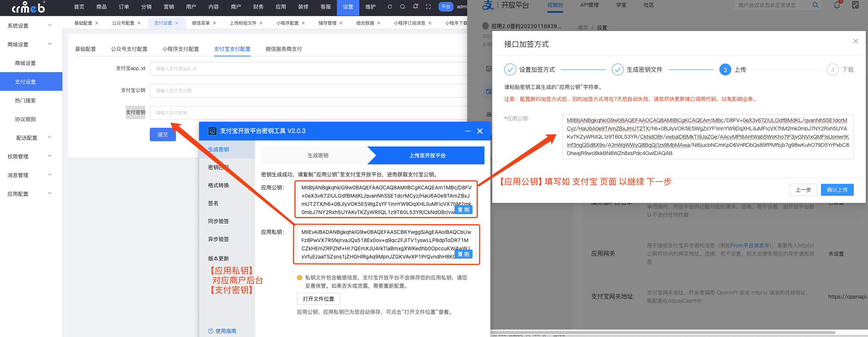
Task: Close the 小程序配置 page tab
Action: point(303,23)
